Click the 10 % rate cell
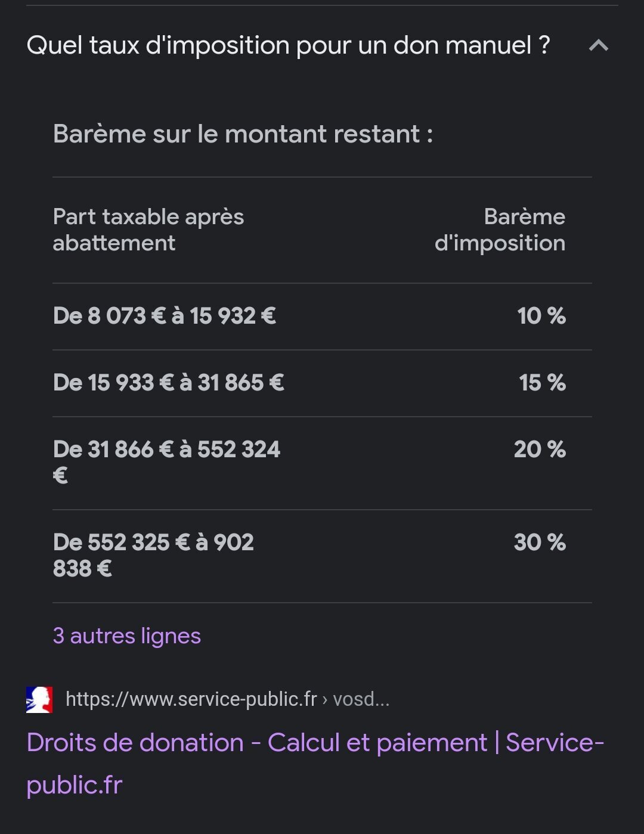Screen dimensions: 644x834 coord(541,316)
